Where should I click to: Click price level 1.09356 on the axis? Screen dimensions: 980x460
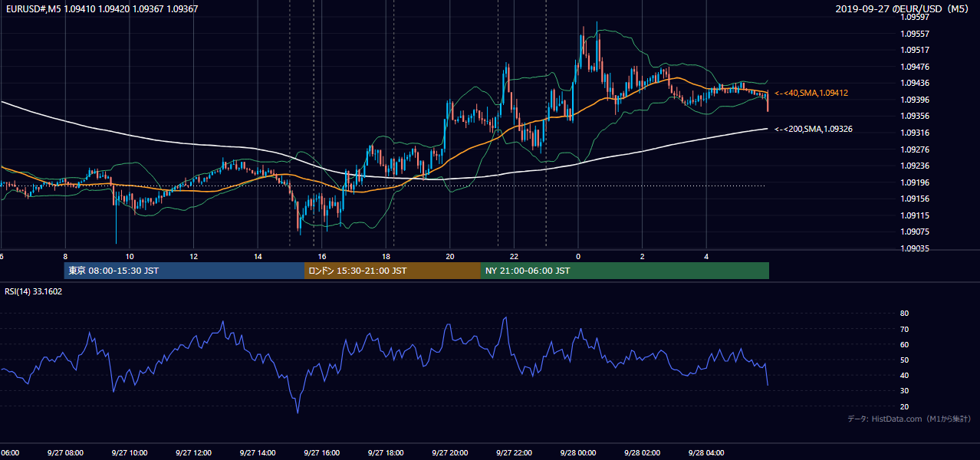coord(915,116)
